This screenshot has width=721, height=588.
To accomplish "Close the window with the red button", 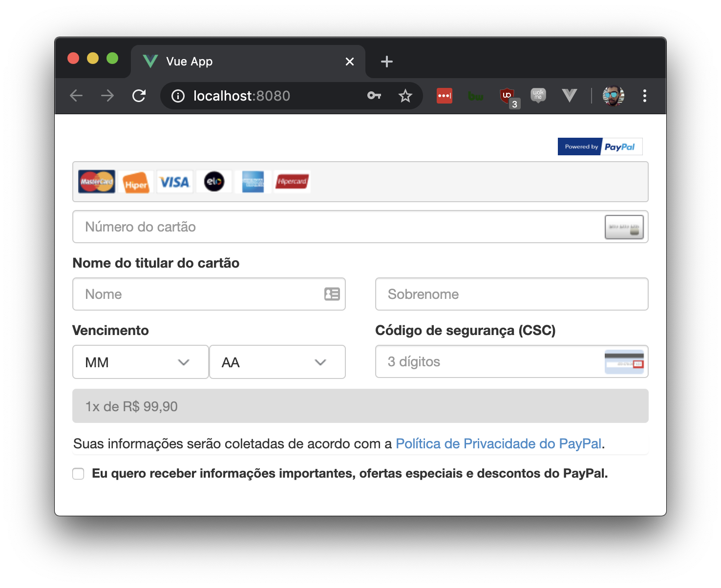I will [73, 58].
